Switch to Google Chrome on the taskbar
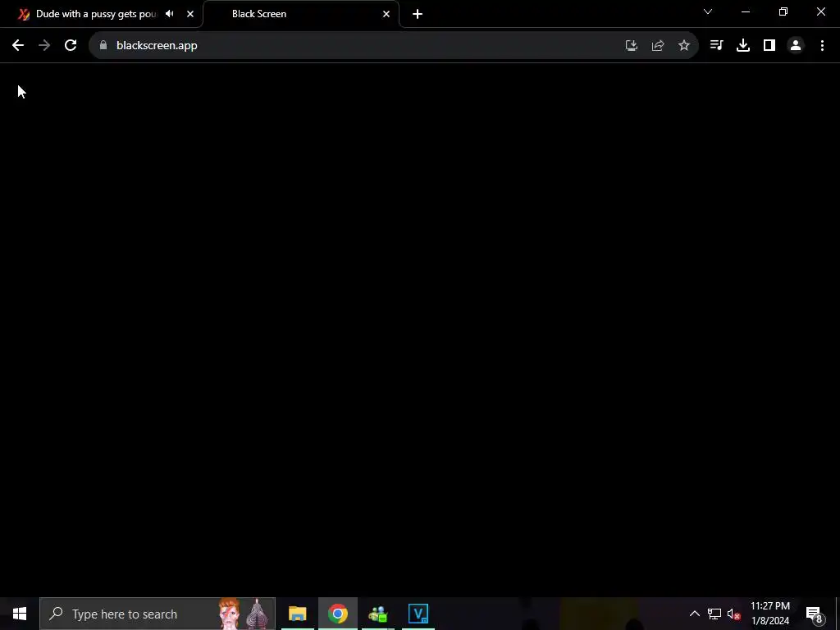This screenshot has width=840, height=630. pos(337,614)
